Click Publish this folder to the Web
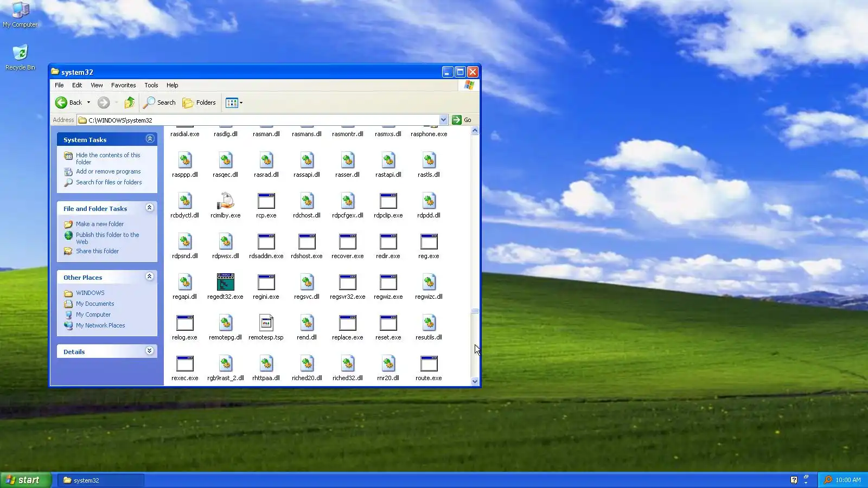Image resolution: width=868 pixels, height=488 pixels. pos(107,238)
